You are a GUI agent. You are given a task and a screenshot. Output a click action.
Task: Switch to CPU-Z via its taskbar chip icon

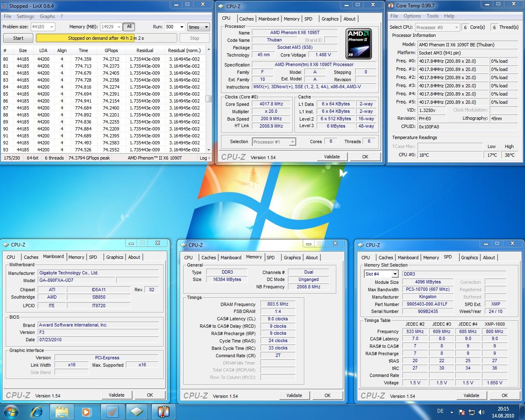(x=137, y=411)
